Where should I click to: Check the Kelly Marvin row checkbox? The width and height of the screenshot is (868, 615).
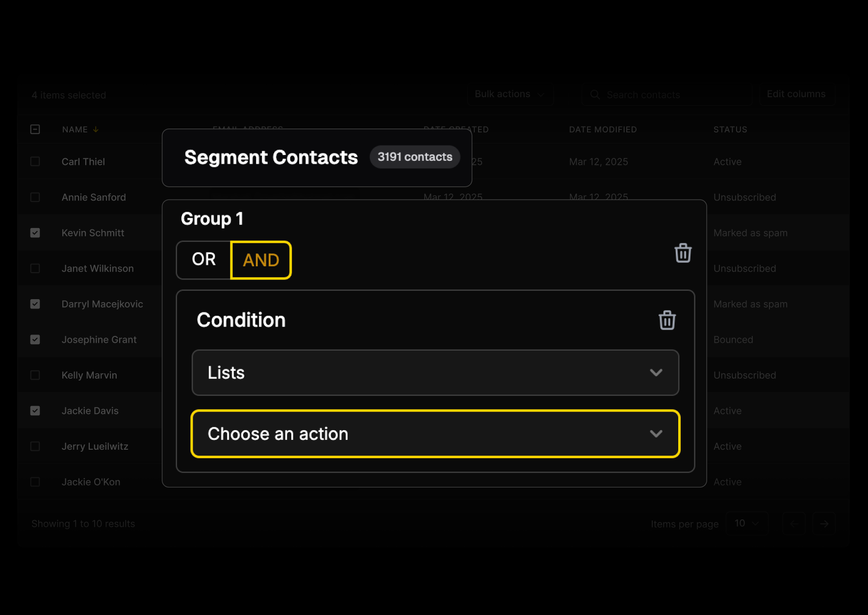tap(35, 375)
